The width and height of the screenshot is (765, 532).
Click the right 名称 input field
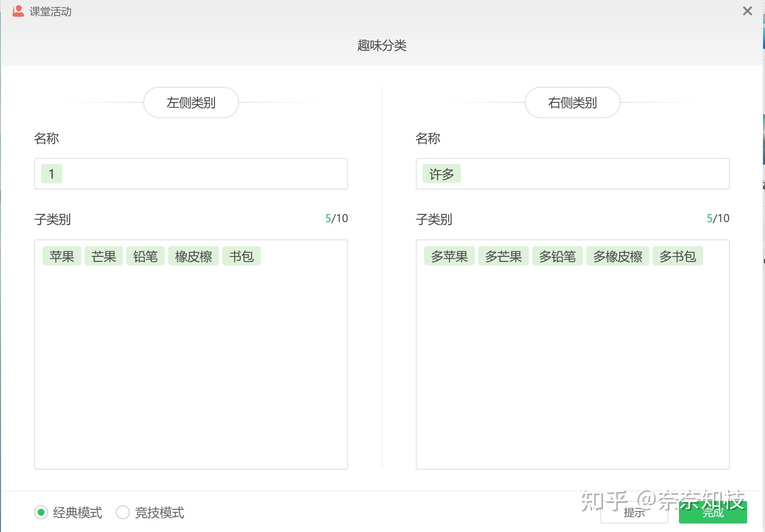tap(572, 174)
